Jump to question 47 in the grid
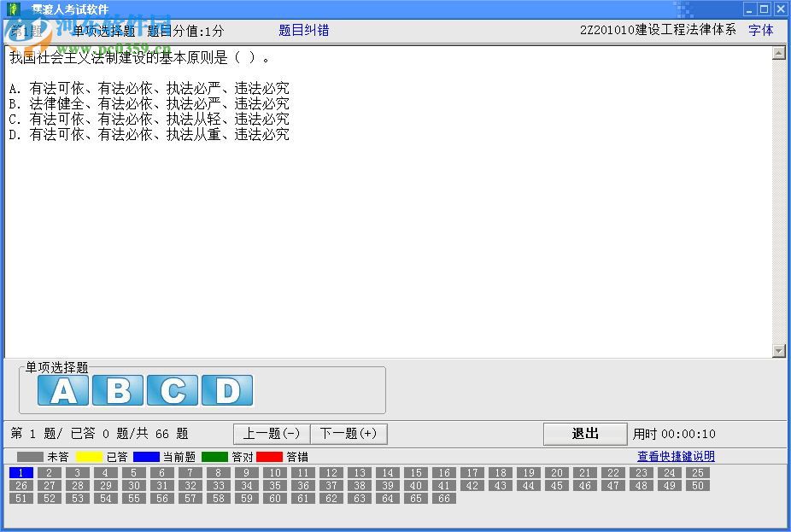Screen dimensions: 791x532 click(x=613, y=485)
